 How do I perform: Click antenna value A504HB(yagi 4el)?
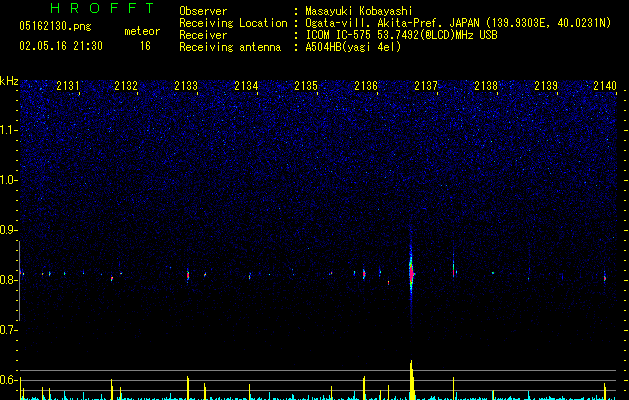click(x=353, y=47)
